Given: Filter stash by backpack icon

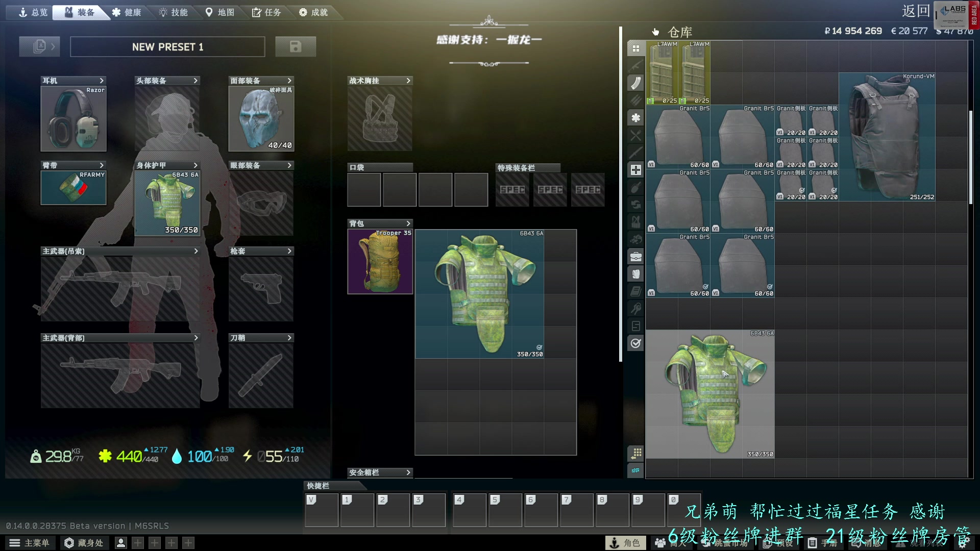Looking at the screenshot, I should pos(635,274).
